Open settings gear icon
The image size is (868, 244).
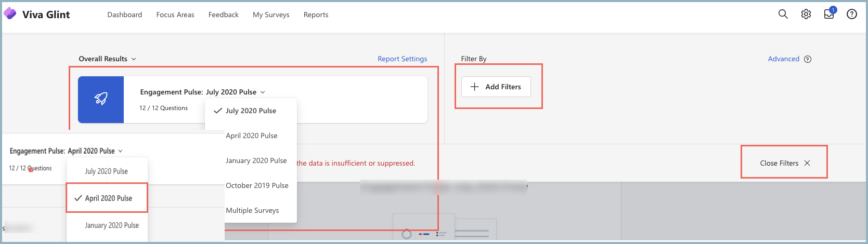(x=806, y=14)
